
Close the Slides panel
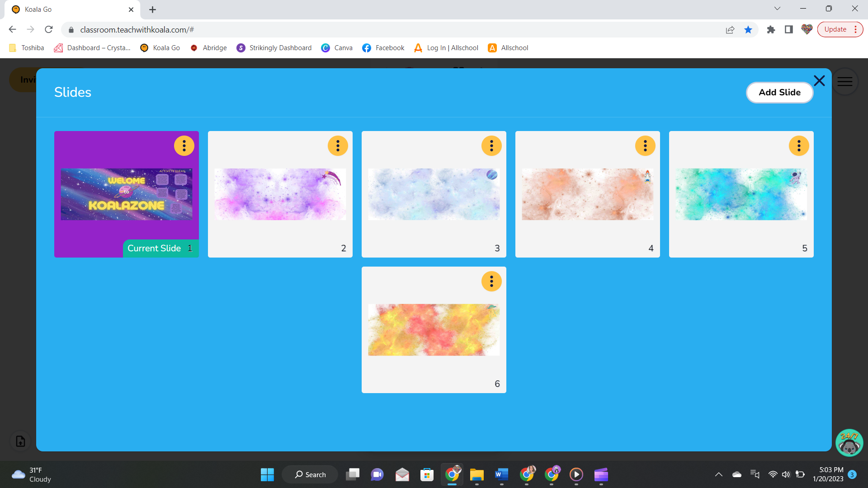pos(819,80)
